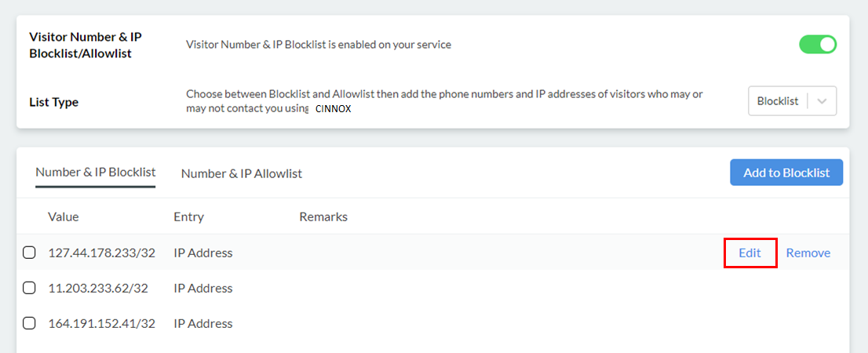Click the 127.44.178.233/32 value text
The width and height of the screenshot is (868, 353).
pyautogui.click(x=101, y=253)
